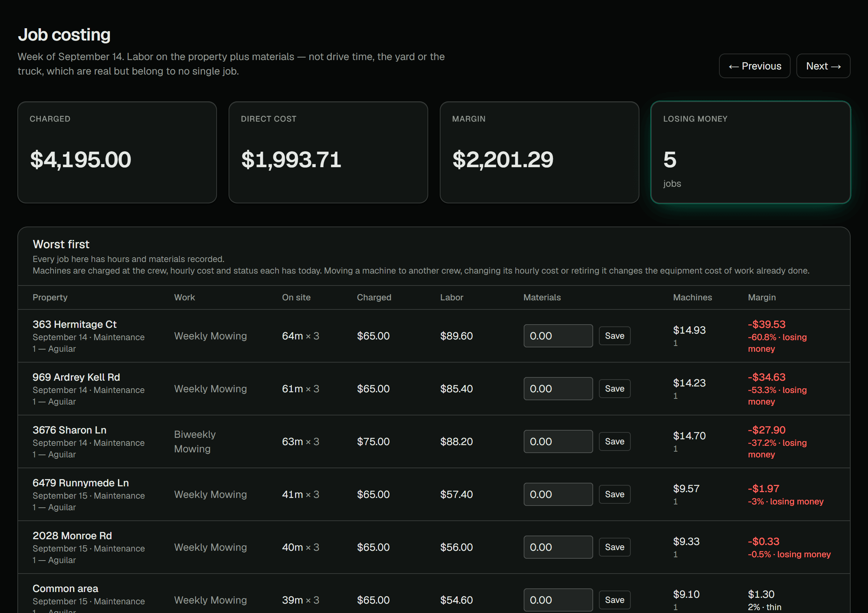The width and height of the screenshot is (868, 613).
Task: Select the 6479 Runnymede Ln property name
Action: click(x=81, y=483)
